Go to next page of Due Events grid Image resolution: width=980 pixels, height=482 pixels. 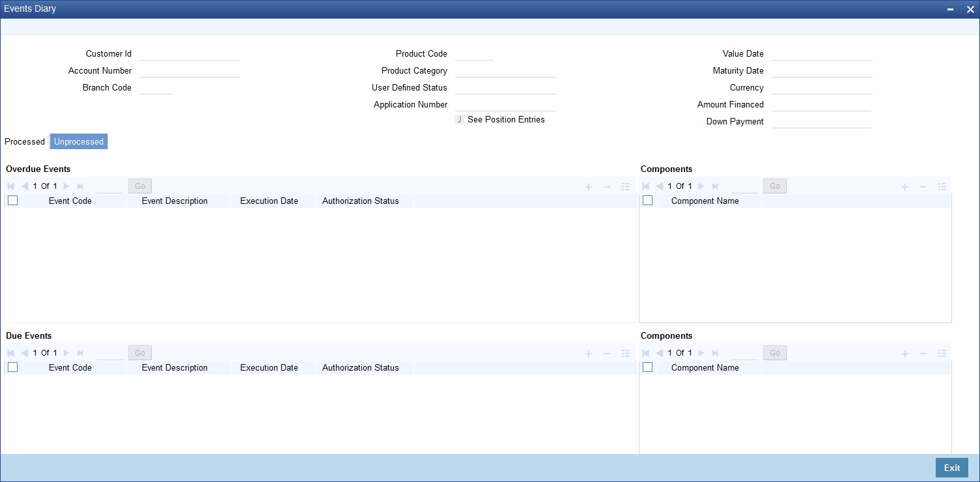66,353
